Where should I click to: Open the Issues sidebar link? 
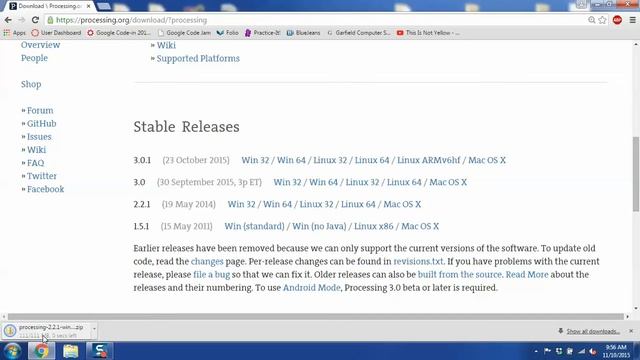click(39, 136)
